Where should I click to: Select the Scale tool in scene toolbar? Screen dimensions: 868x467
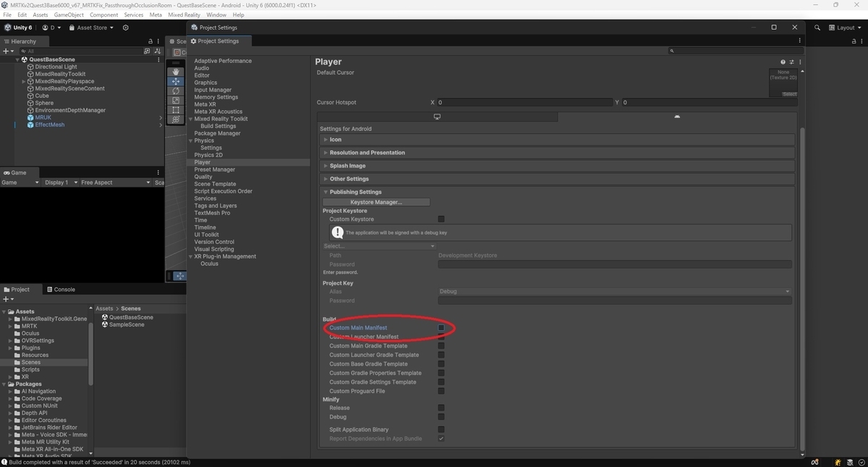[x=176, y=101]
